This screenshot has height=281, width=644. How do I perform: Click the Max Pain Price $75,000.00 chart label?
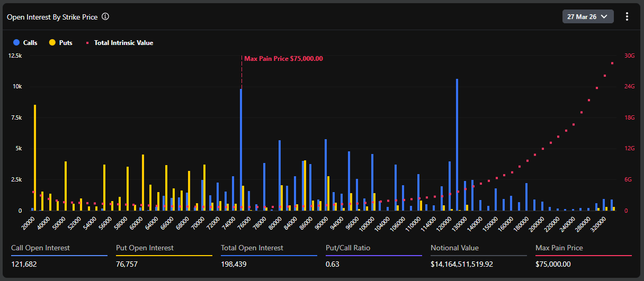tap(283, 59)
